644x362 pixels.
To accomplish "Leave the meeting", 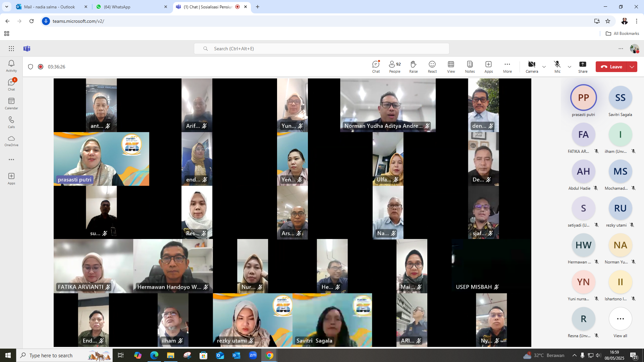I will [611, 67].
